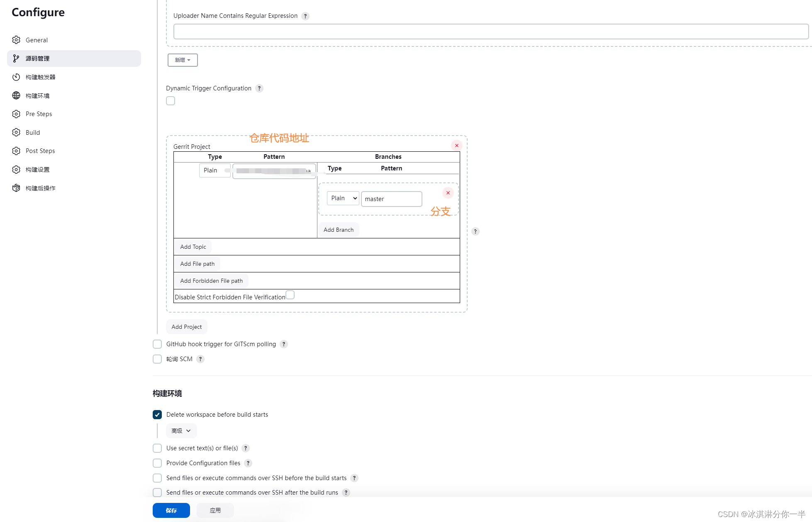Image resolution: width=812 pixels, height=522 pixels.
Task: Click the 源码管理 source control icon
Action: coord(17,58)
